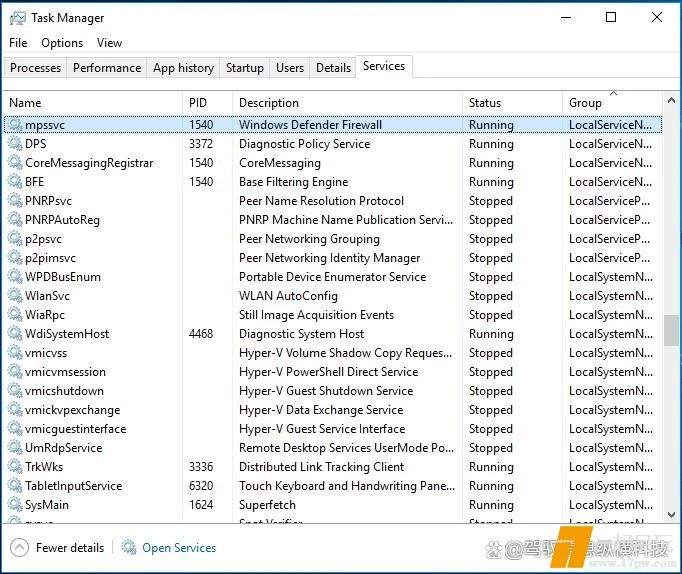Viewport: 682px width, 574px height.
Task: Click the scrollbar up arrow
Action: point(671,101)
